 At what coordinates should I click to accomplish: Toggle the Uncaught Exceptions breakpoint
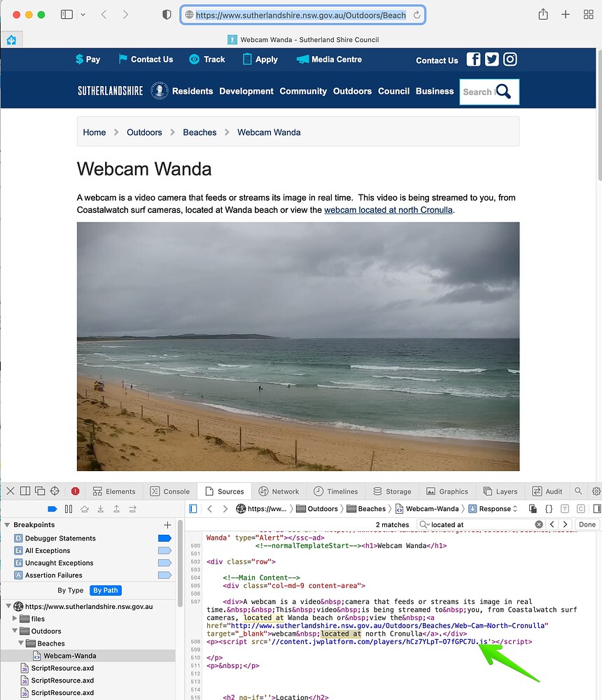164,563
